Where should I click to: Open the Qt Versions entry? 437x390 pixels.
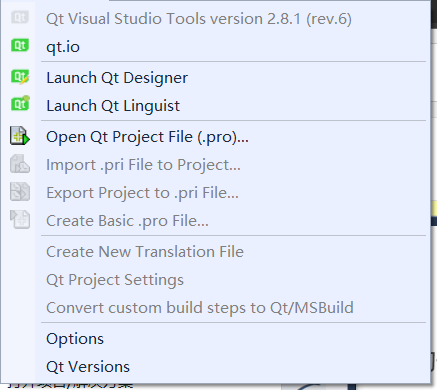88,367
